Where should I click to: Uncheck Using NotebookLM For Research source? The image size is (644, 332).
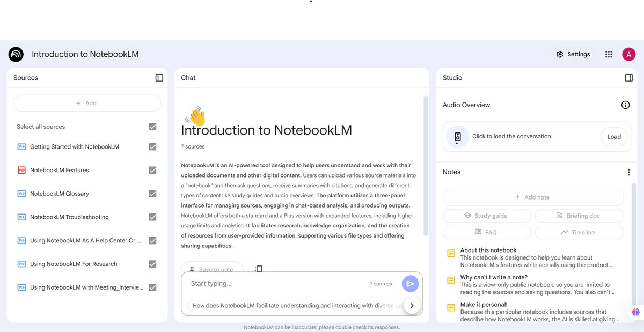[152, 264]
